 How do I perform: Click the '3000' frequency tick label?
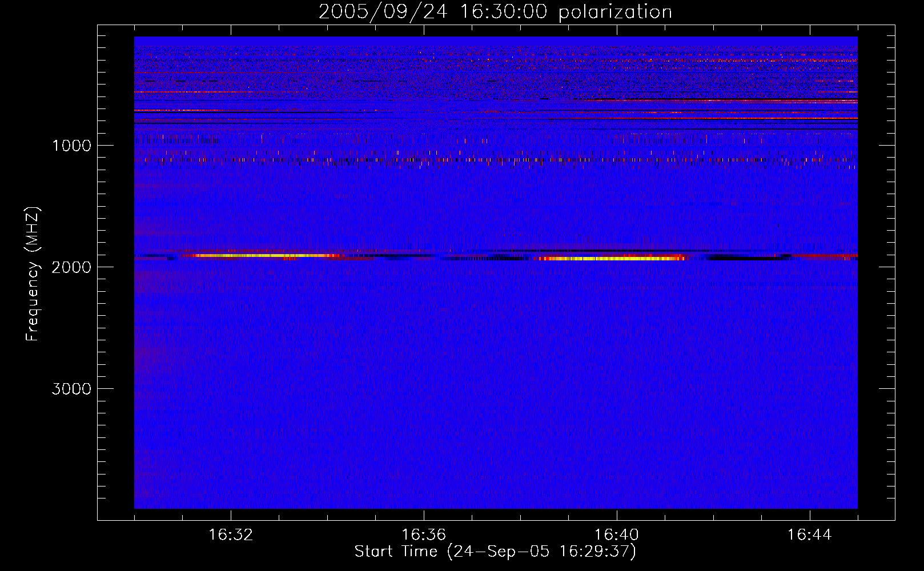71,389
